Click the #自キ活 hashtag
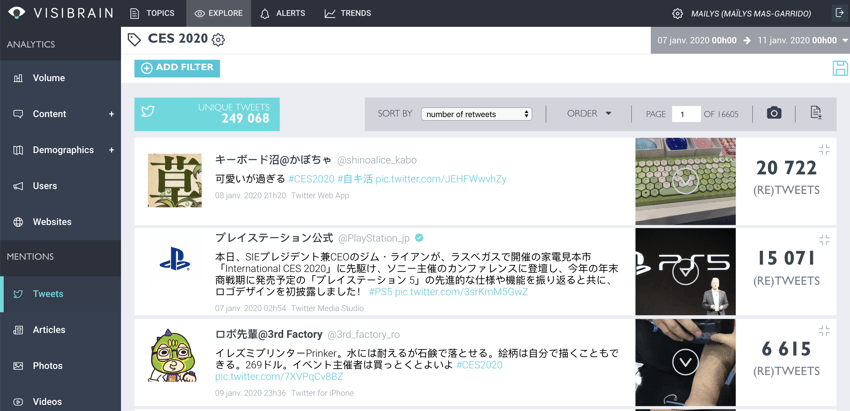 pos(355,179)
